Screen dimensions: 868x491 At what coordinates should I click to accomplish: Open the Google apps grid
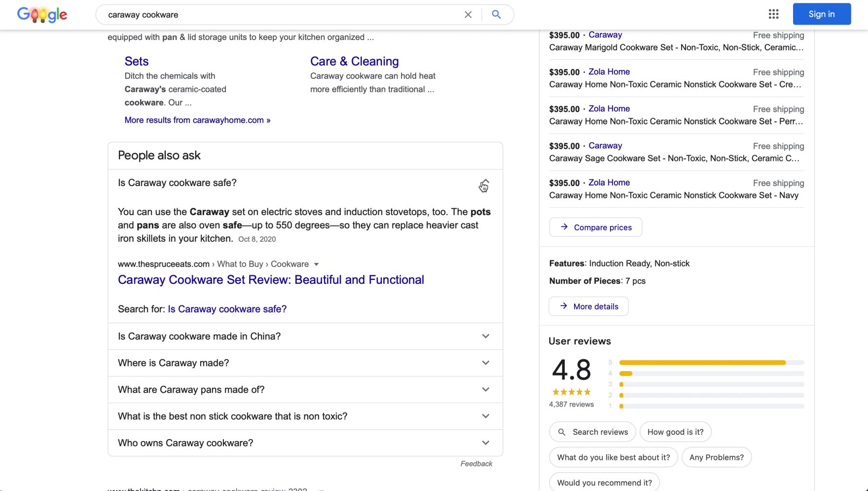click(x=773, y=14)
